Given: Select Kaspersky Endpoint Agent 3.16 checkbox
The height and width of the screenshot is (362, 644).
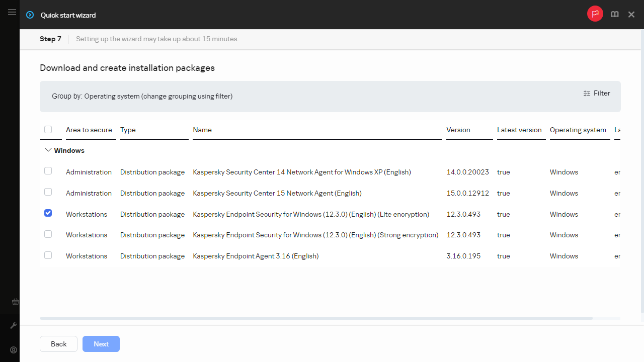Looking at the screenshot, I should [48, 255].
